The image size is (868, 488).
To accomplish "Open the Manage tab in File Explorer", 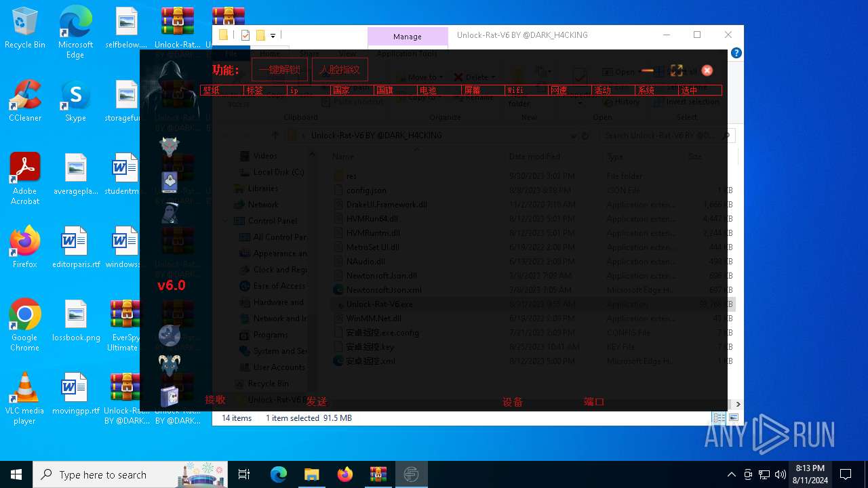I will pos(408,37).
